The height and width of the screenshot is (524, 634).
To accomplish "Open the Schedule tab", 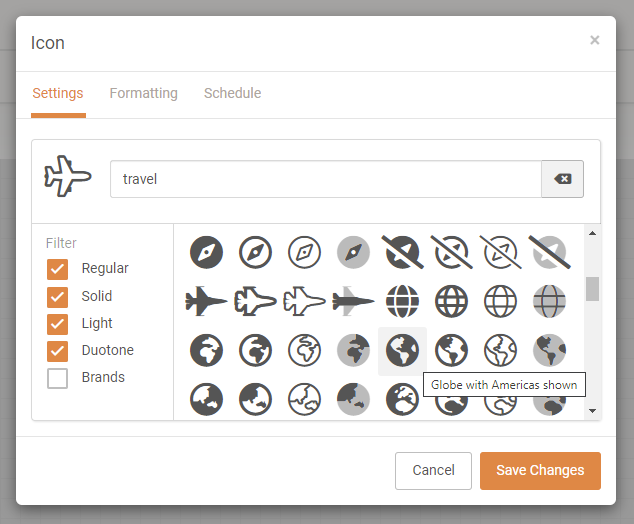I will click(x=232, y=93).
